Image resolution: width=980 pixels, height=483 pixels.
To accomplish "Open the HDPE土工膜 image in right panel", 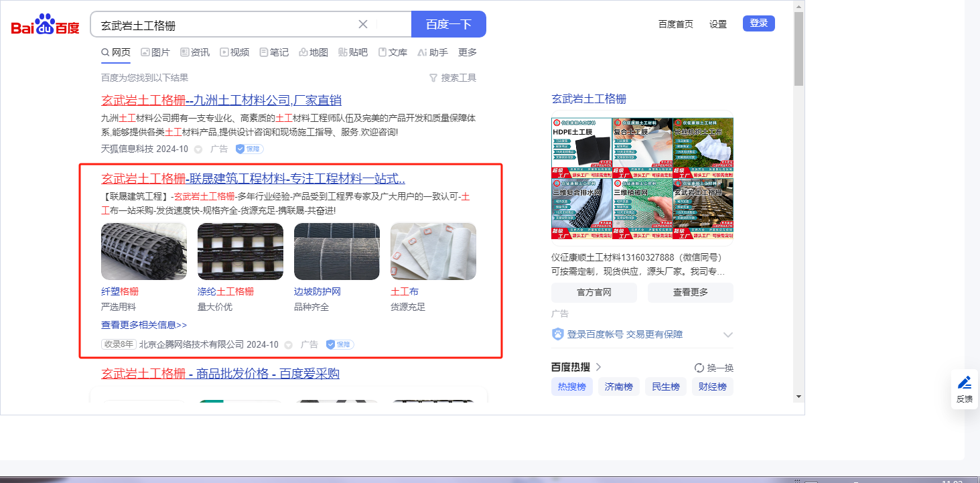I will [581, 148].
